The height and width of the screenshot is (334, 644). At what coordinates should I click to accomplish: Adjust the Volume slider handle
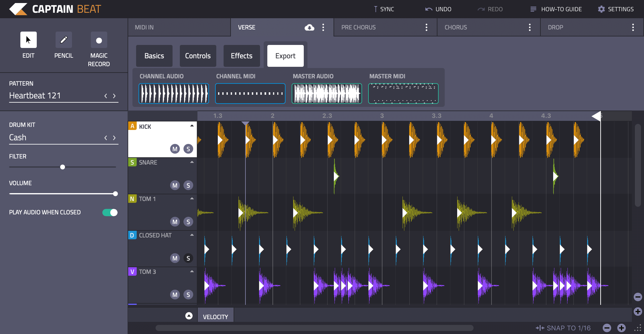coord(115,194)
